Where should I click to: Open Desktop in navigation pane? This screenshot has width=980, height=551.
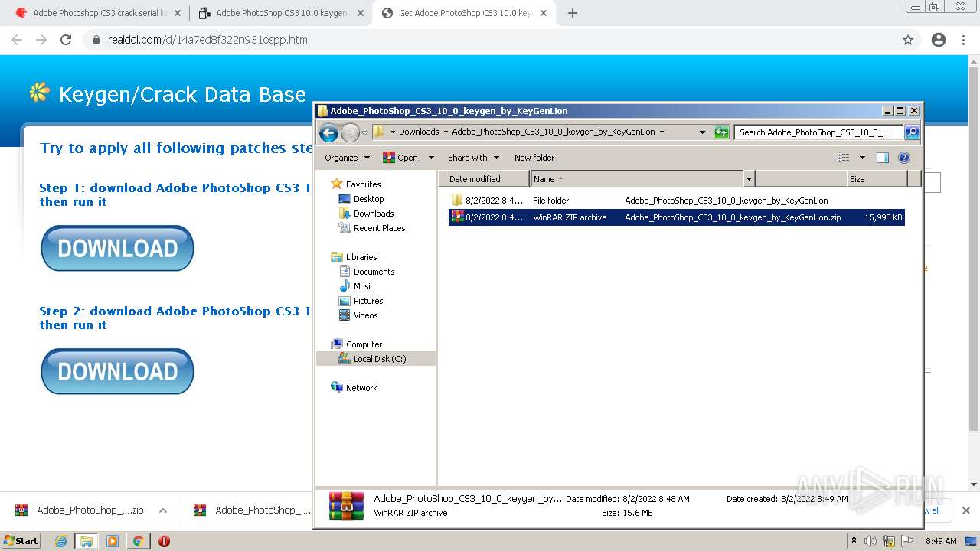(368, 199)
